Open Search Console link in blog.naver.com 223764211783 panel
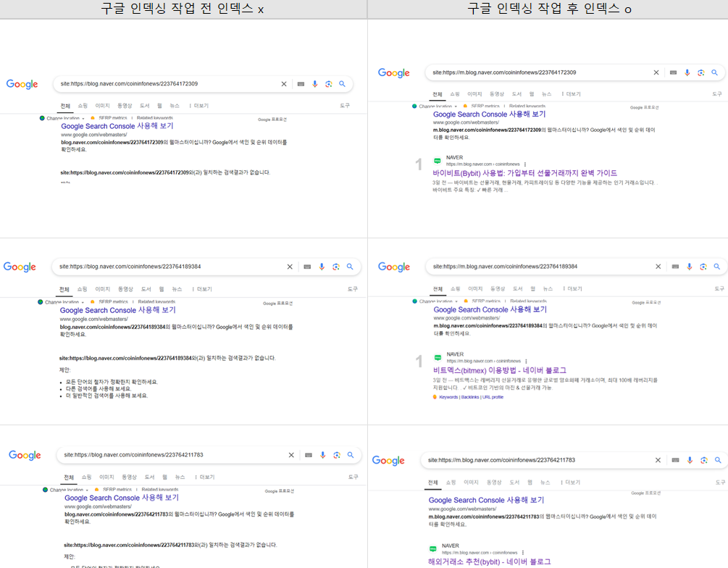 [x=122, y=498]
